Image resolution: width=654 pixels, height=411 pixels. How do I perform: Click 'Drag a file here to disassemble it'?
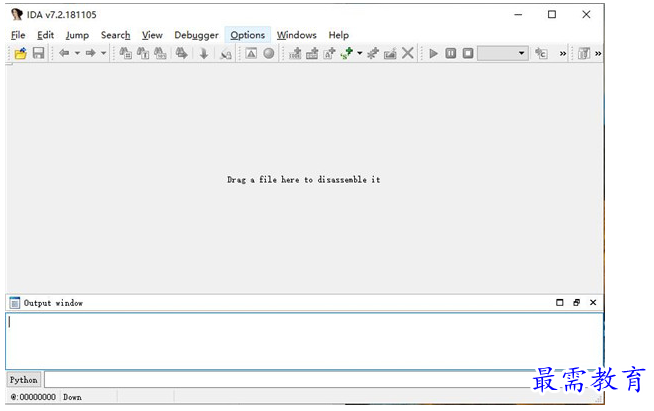304,179
